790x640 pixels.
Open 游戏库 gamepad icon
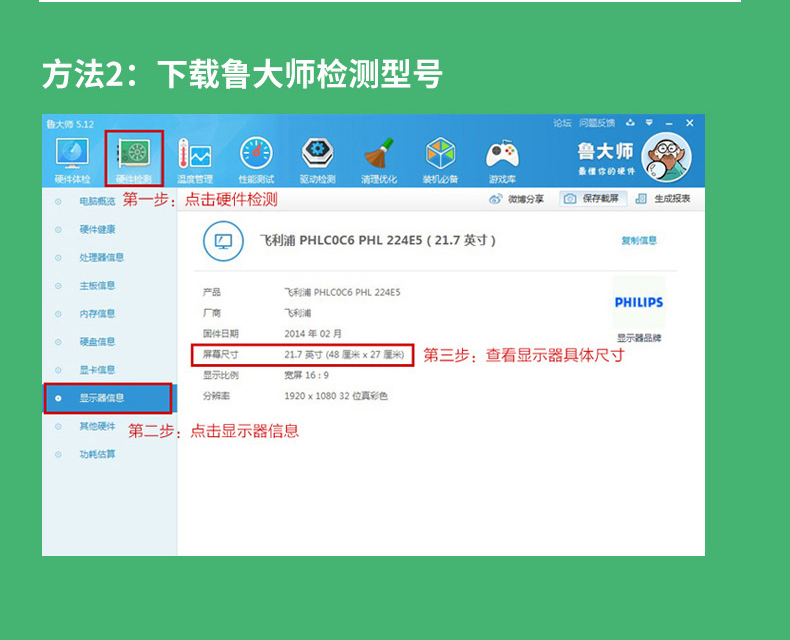click(502, 154)
